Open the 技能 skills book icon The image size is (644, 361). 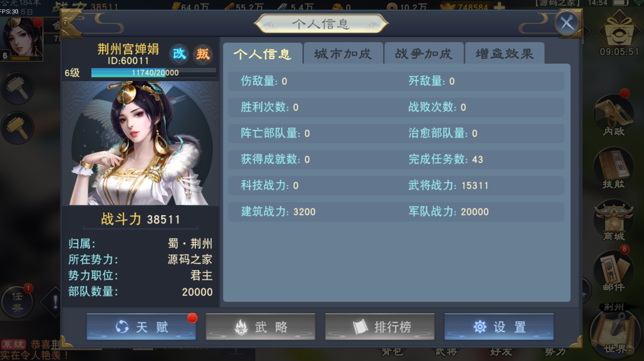pos(613,168)
